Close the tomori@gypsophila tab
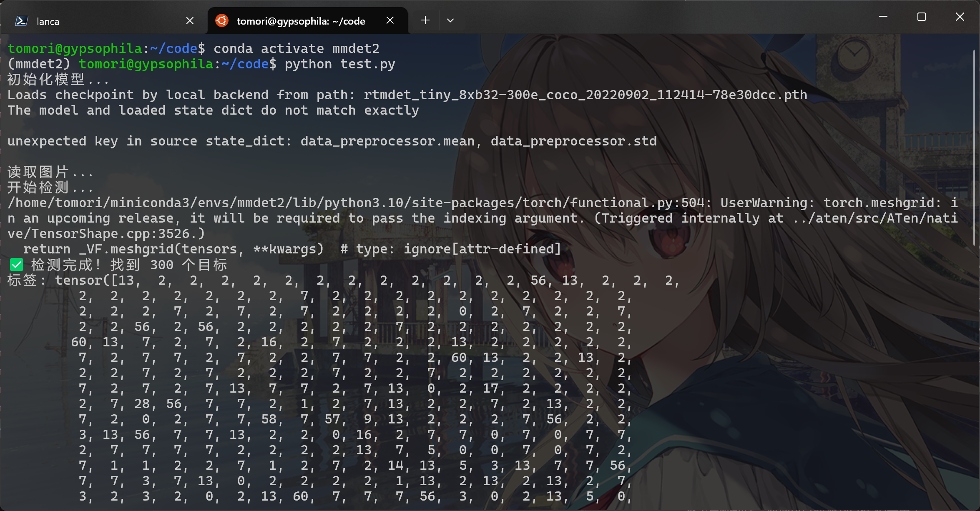Screen dimensions: 980x511 click(x=390, y=20)
